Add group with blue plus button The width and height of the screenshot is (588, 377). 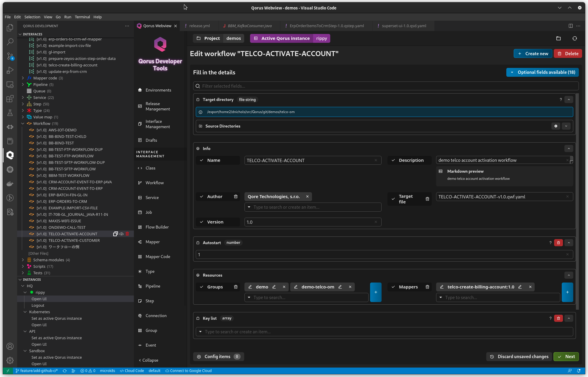click(376, 292)
